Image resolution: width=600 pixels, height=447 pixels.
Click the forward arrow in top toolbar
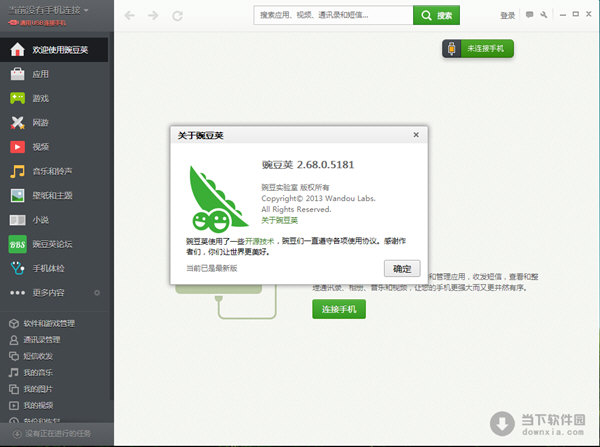(153, 15)
